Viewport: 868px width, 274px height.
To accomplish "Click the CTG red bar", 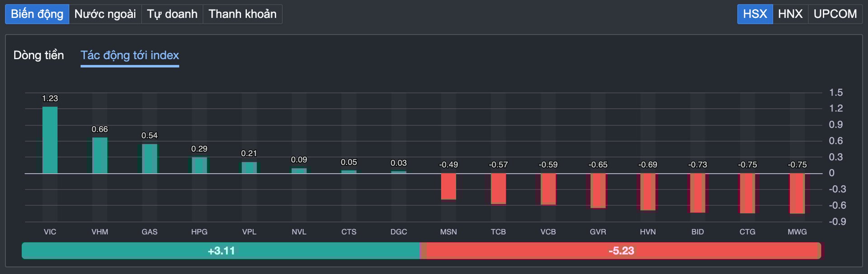I will click(747, 193).
